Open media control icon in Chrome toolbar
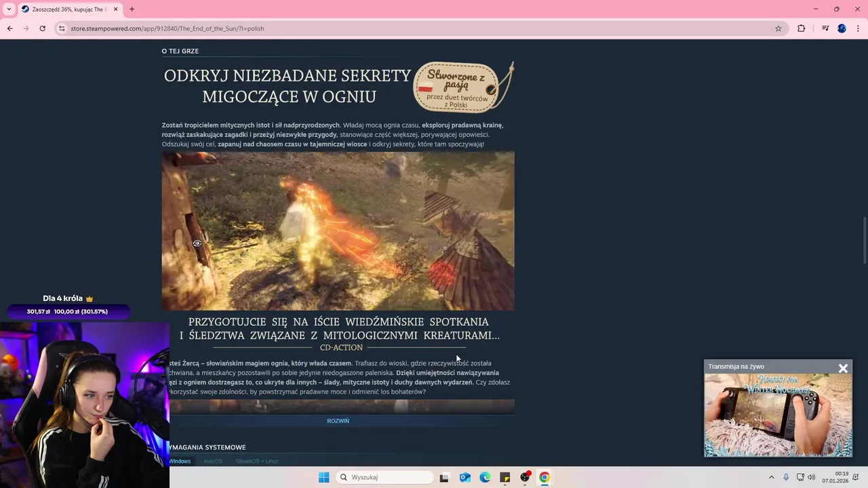This screenshot has width=868, height=488. click(x=825, y=28)
